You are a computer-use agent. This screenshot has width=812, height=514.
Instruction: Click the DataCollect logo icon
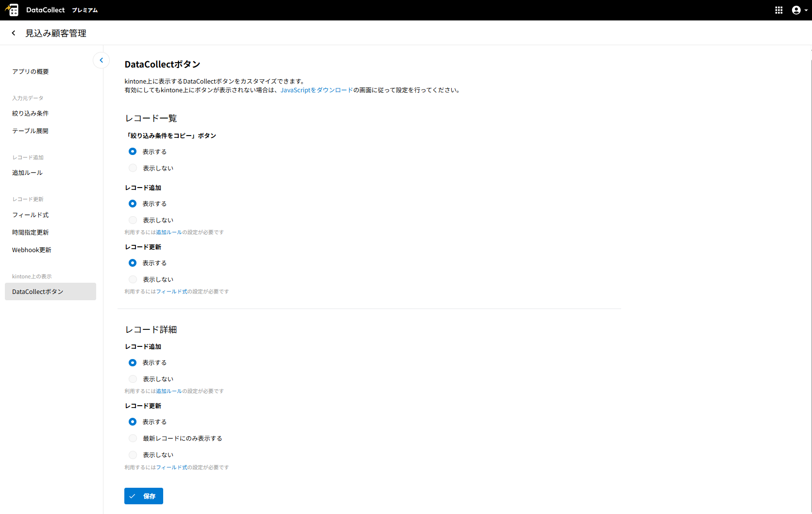pos(12,10)
